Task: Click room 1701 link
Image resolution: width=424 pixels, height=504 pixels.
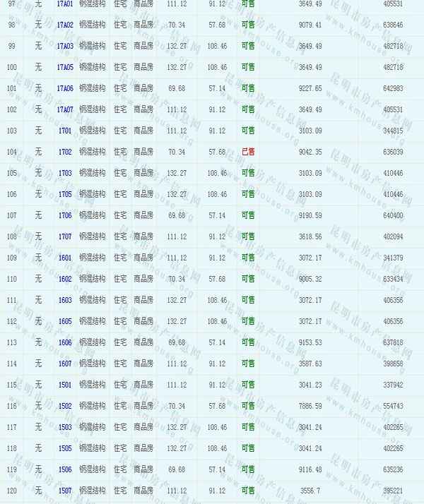Action: click(65, 131)
